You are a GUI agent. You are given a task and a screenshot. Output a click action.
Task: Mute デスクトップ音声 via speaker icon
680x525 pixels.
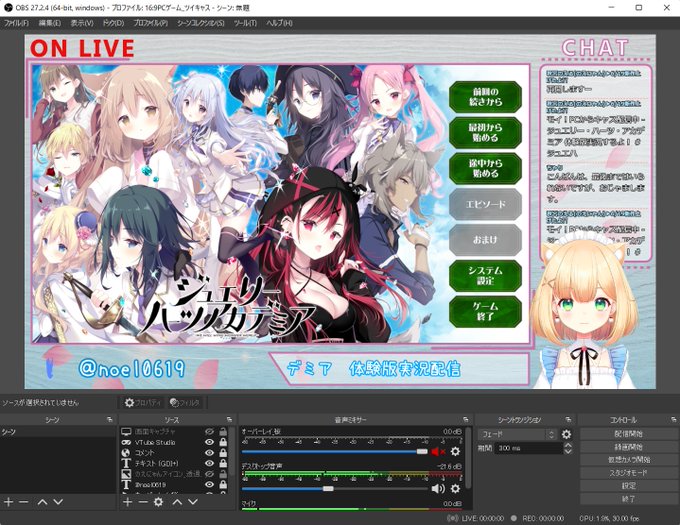pos(438,489)
